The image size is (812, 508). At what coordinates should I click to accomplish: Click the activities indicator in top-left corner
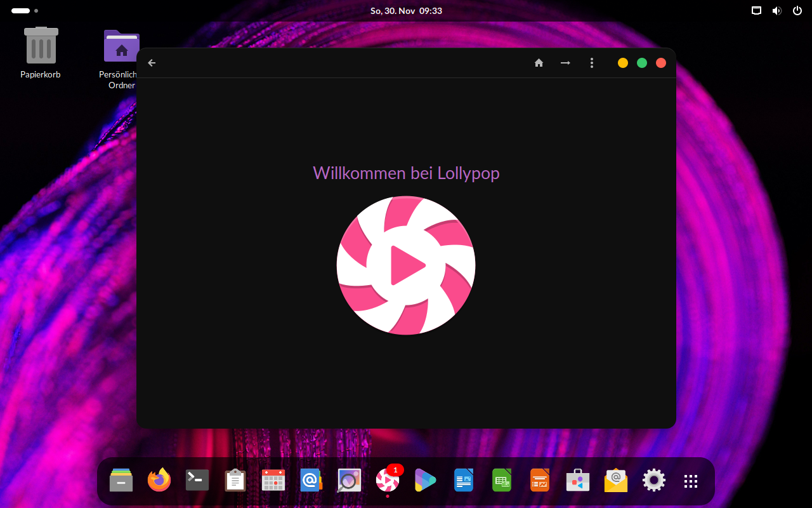[24, 11]
